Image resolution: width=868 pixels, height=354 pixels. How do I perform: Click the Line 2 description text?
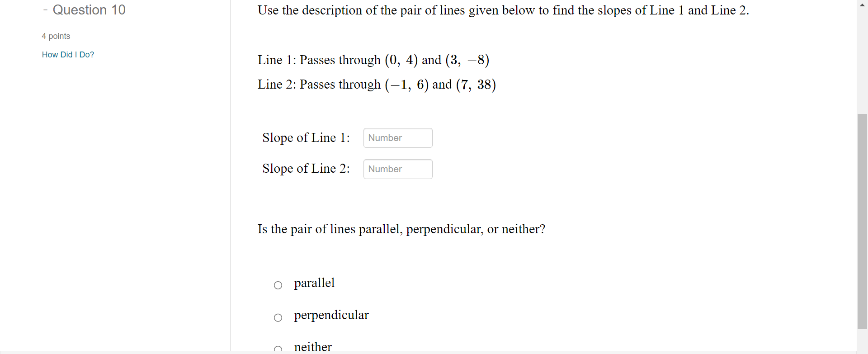click(377, 84)
